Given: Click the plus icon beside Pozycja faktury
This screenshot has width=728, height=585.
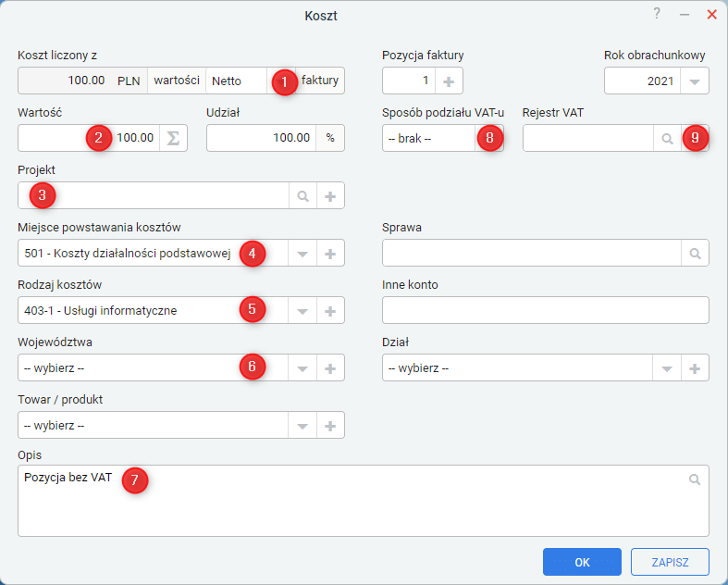Looking at the screenshot, I should pos(449,81).
